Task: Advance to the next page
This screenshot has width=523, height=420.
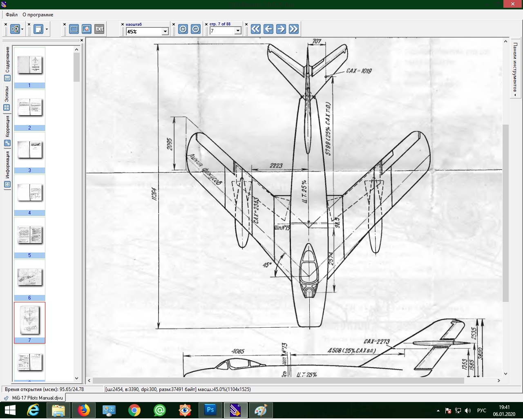Action: click(281, 29)
